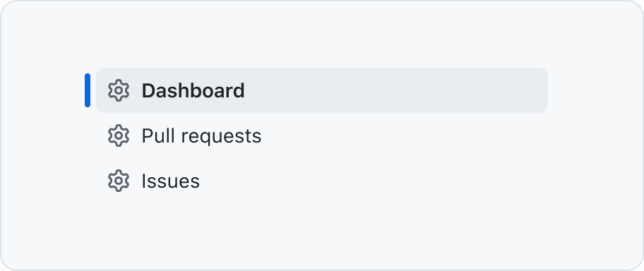Tap the cog icon in the selected row

click(119, 90)
